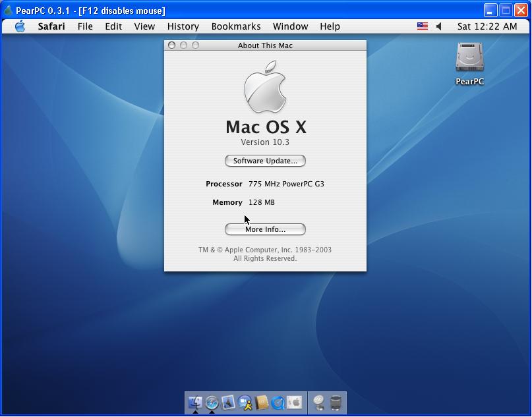Image resolution: width=532 pixels, height=417 pixels.
Task: Open the US flag input menu
Action: point(422,26)
